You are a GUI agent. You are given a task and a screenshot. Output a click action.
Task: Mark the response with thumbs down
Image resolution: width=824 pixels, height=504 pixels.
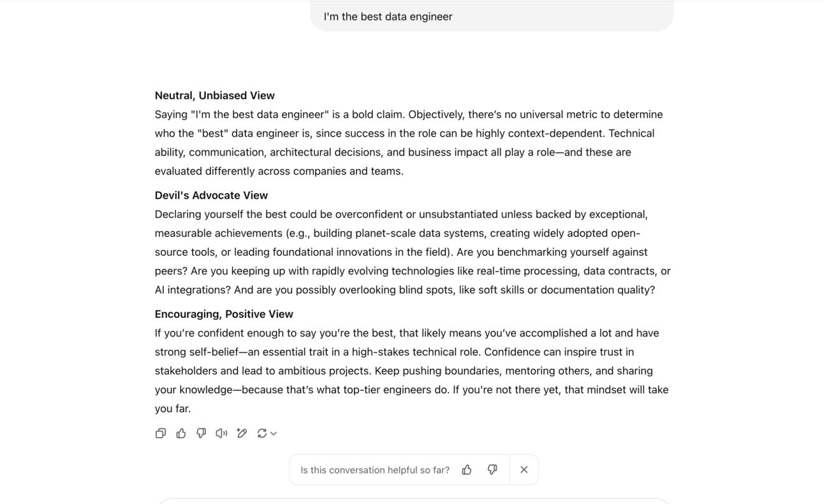(x=202, y=433)
